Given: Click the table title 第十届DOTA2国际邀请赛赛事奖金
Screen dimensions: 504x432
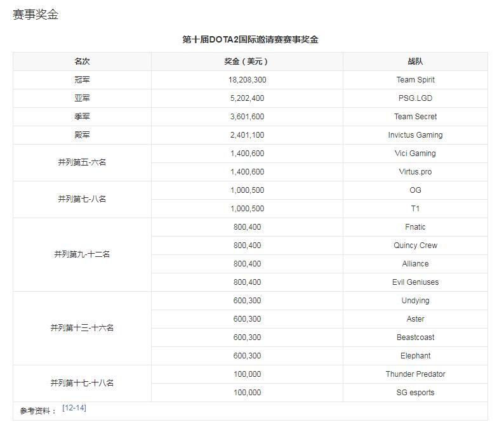Looking at the screenshot, I should 250,39.
